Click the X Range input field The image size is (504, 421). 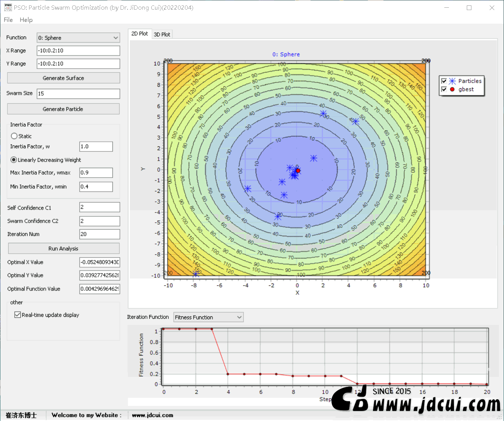point(78,51)
